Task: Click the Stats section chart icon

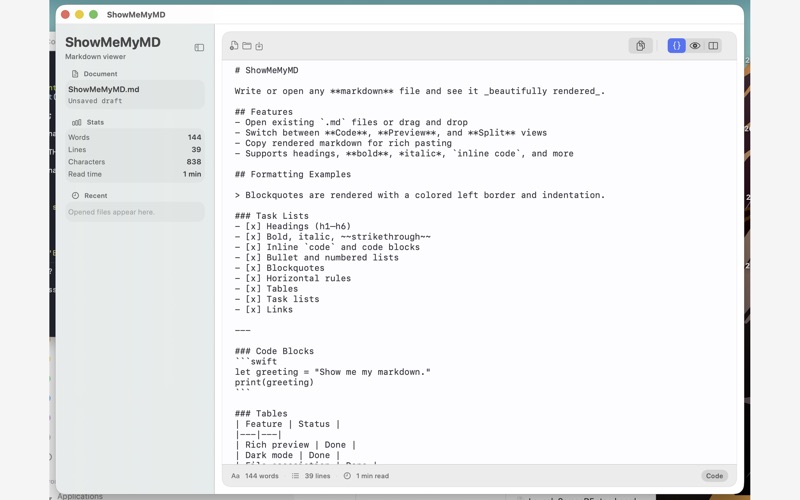Action: [x=77, y=122]
